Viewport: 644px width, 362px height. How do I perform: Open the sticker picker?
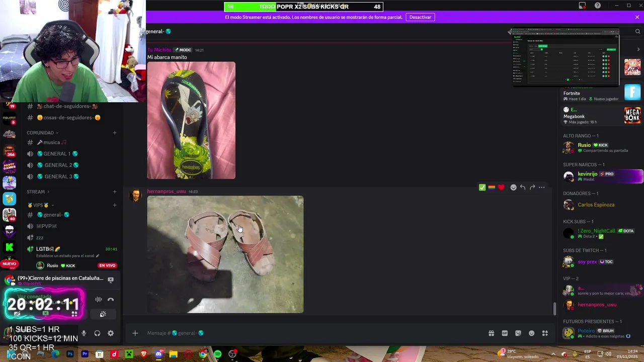(x=518, y=333)
